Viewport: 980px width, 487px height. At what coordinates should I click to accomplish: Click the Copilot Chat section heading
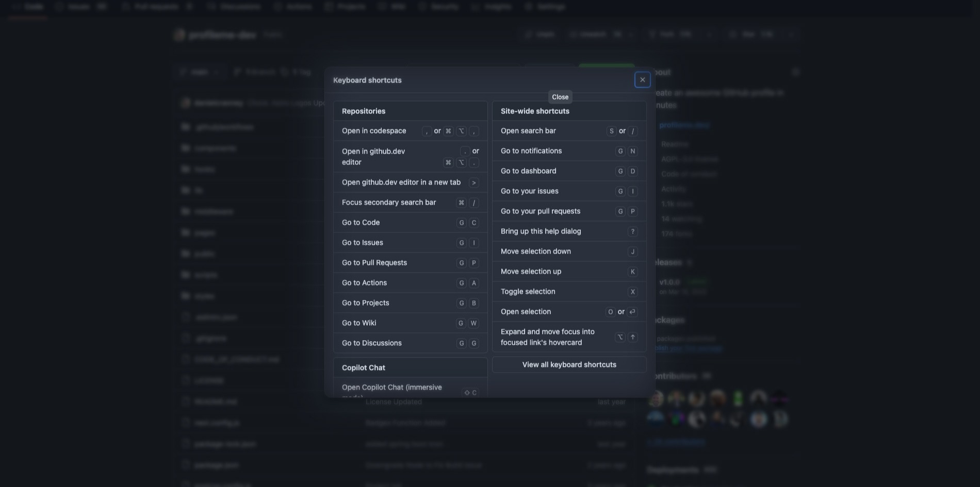pos(364,368)
